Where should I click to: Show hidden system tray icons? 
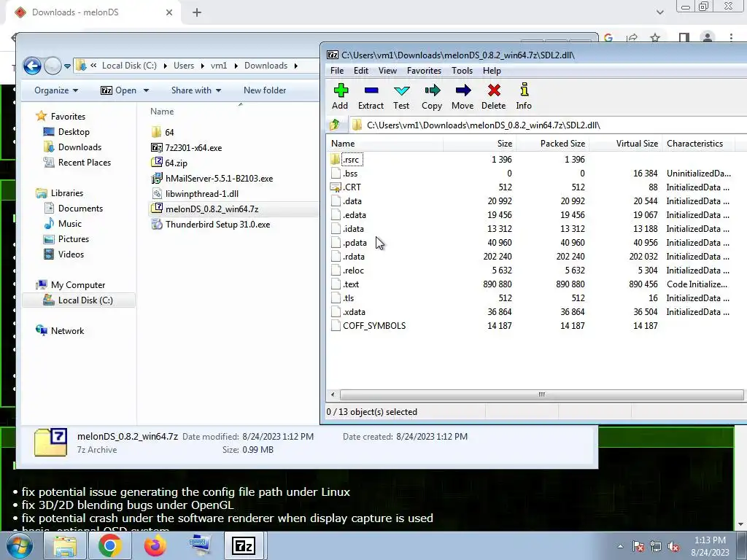(620, 547)
